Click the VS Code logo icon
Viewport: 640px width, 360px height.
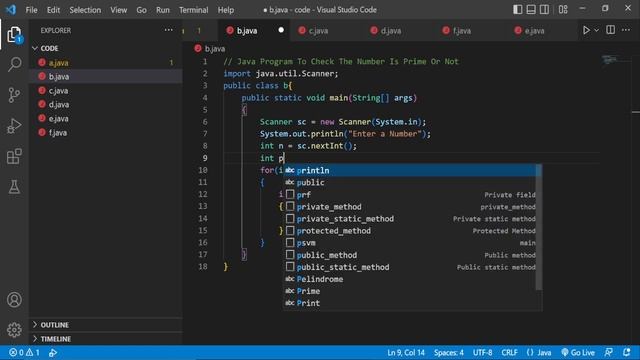point(11,9)
